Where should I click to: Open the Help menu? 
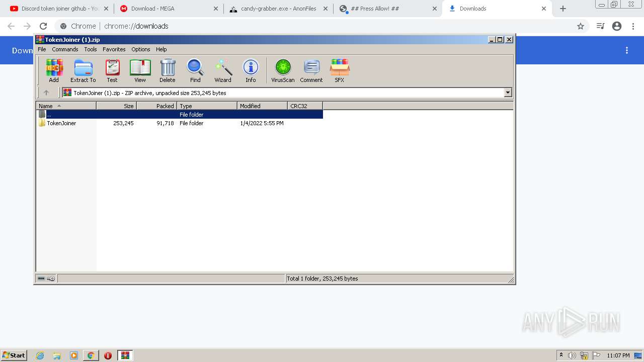[161, 49]
